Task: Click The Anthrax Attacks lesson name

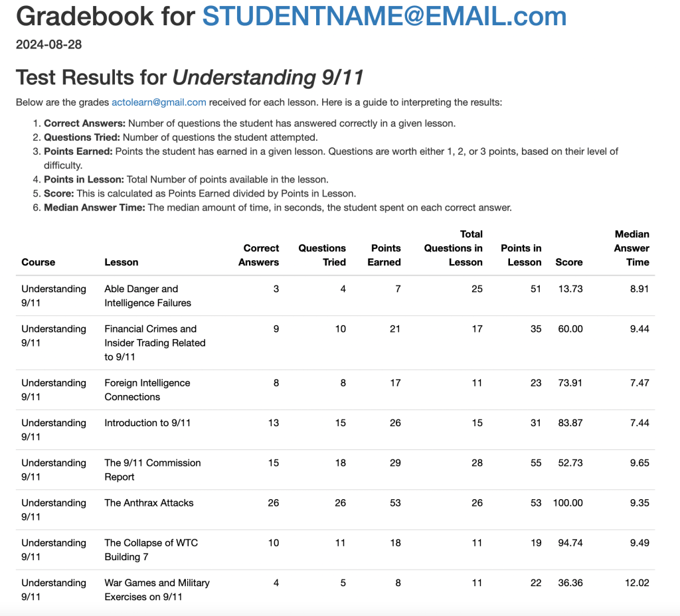Action: coord(149,502)
